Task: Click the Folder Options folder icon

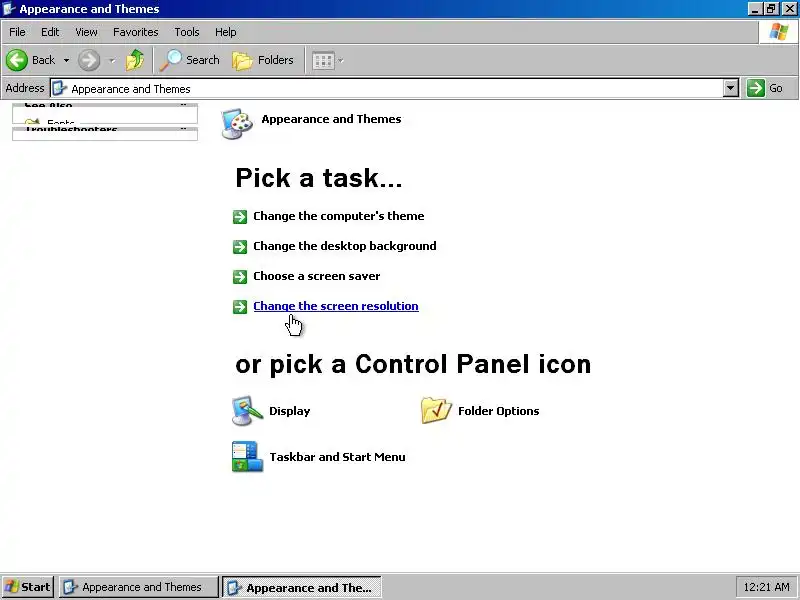Action: point(436,411)
